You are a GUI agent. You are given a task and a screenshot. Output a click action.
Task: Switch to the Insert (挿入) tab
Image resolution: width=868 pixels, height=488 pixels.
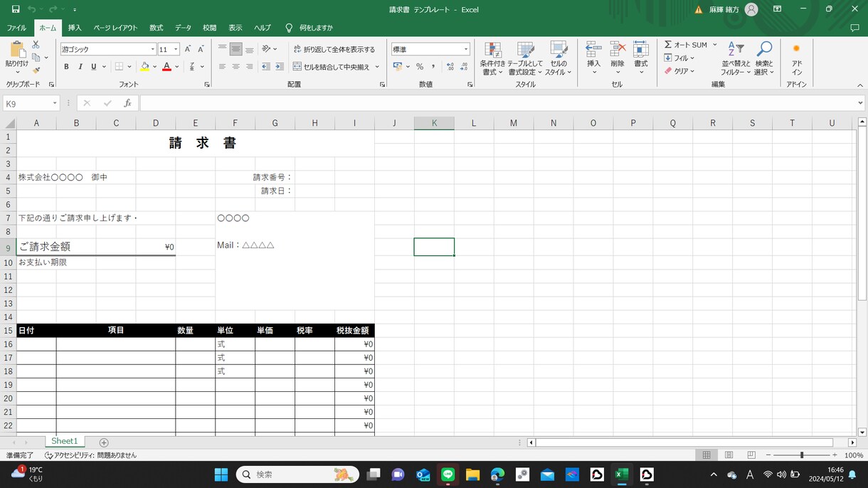(x=75, y=28)
